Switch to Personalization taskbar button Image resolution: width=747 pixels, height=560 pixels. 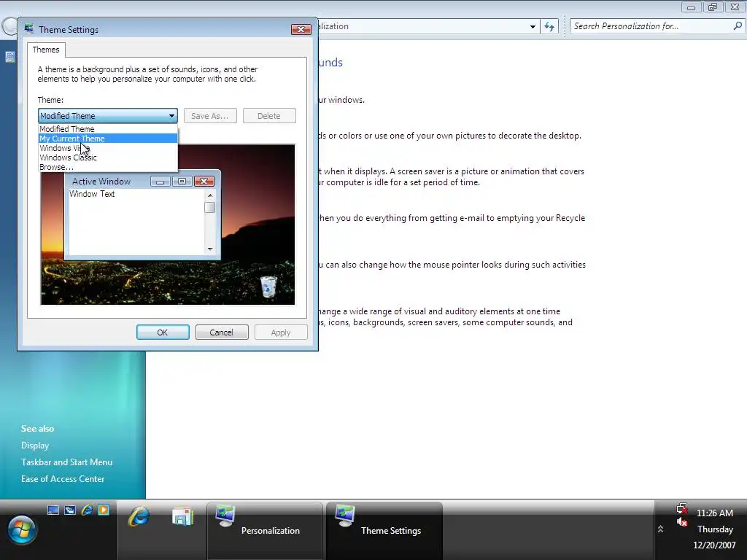pos(264,531)
